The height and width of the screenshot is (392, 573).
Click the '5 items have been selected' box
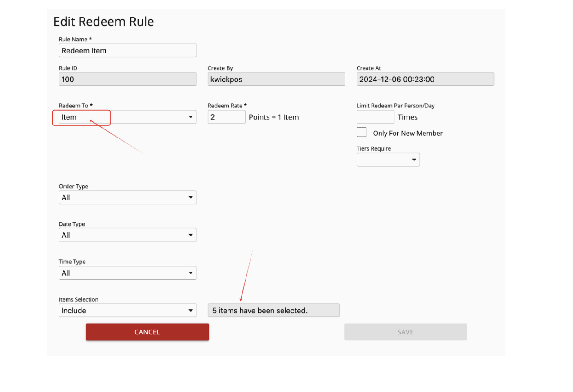[x=273, y=311]
